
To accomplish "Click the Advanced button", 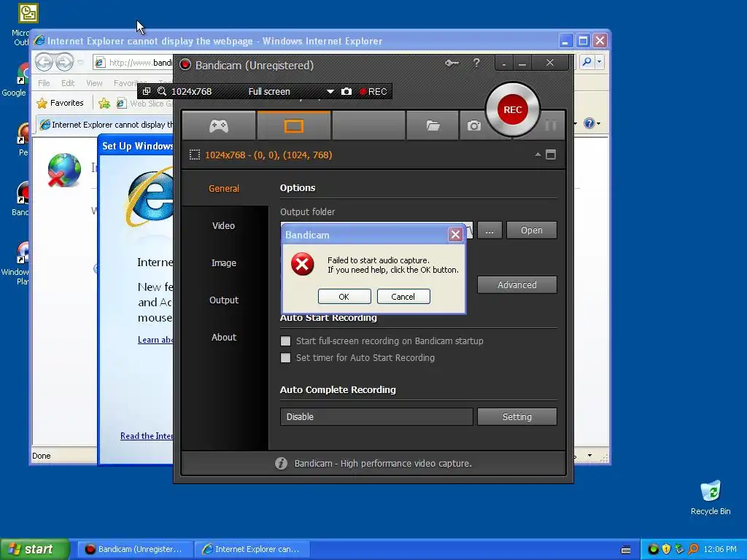I will click(x=517, y=284).
